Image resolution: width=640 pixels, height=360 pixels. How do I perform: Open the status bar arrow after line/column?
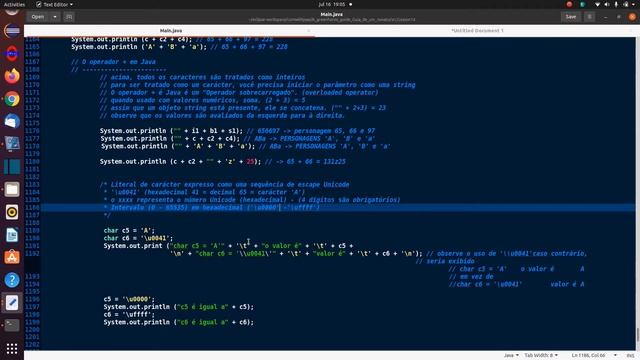615,356
